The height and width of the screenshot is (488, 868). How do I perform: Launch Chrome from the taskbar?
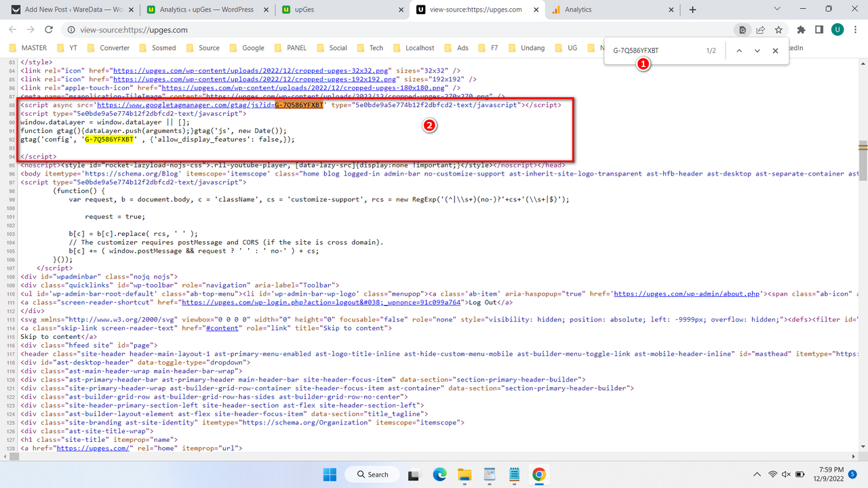point(539,474)
